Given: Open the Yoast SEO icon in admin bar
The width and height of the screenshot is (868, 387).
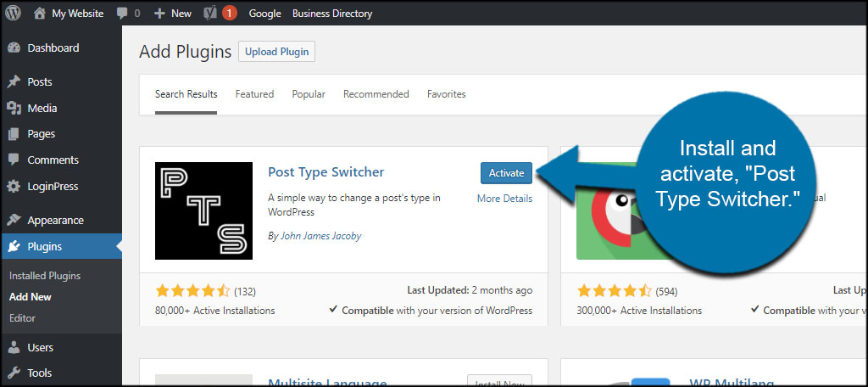Looking at the screenshot, I should pos(210,14).
